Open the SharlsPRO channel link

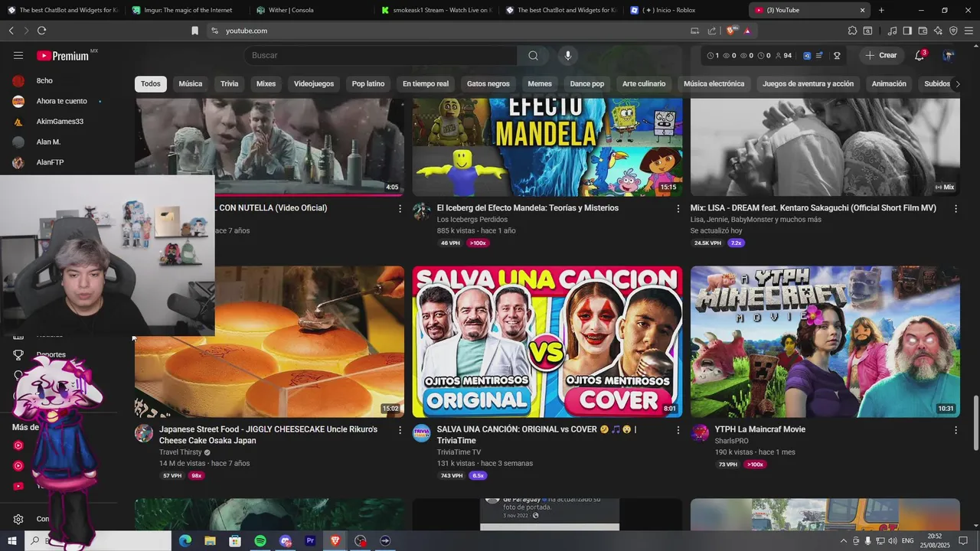pos(732,441)
